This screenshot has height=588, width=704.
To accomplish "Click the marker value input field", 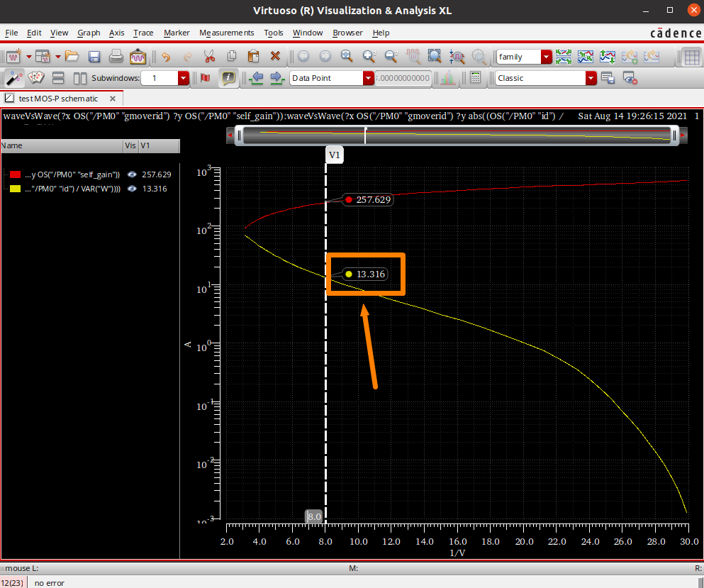I will click(x=403, y=78).
